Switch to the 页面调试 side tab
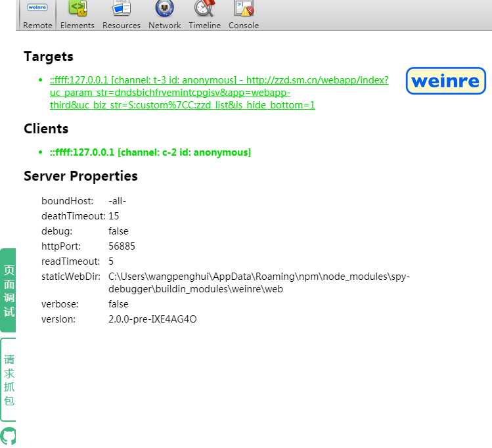 point(8,290)
